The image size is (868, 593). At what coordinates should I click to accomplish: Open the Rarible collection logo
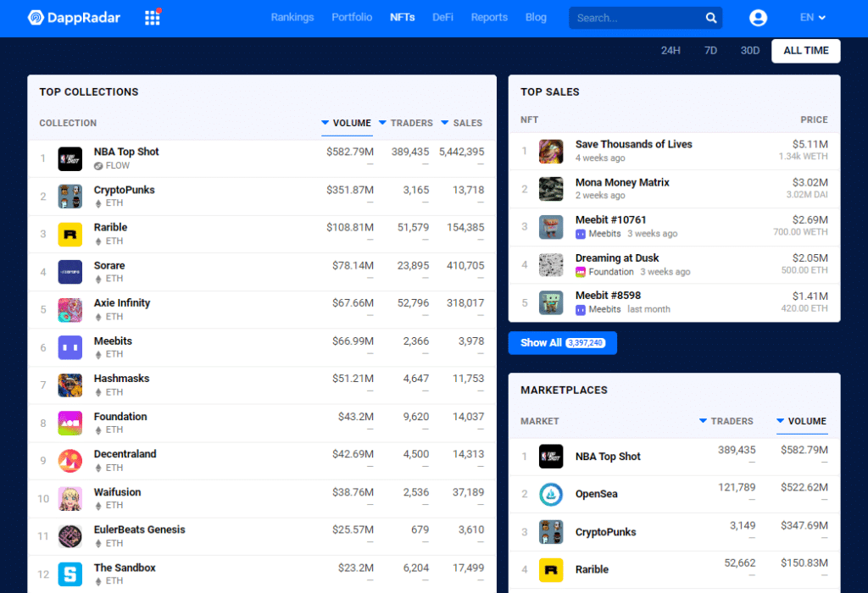pos(70,234)
